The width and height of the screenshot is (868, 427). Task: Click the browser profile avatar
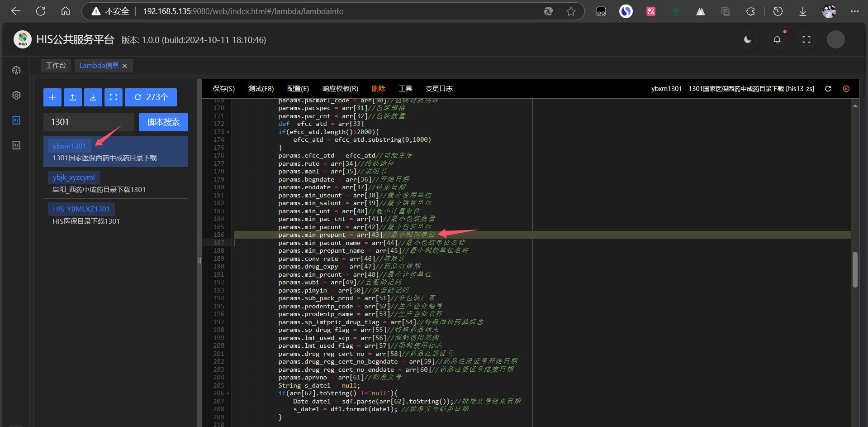point(829,11)
